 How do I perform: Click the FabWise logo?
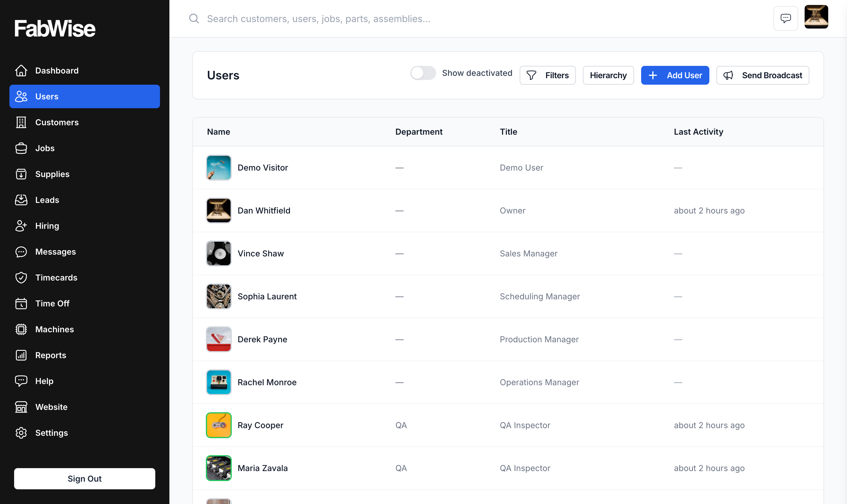point(55,28)
